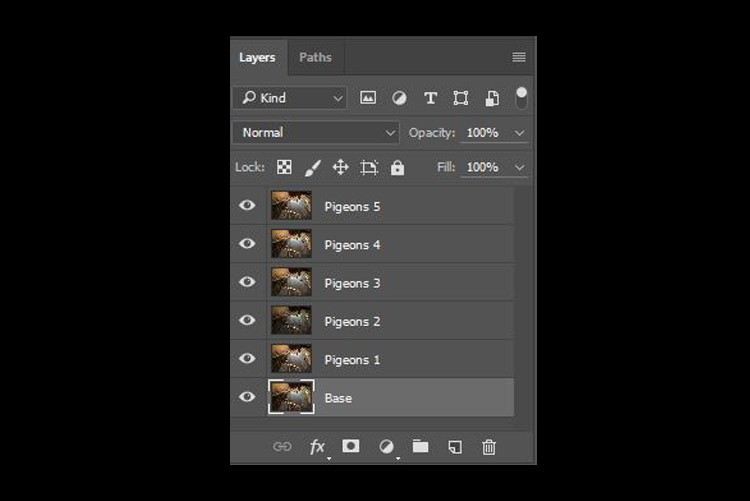This screenshot has height=501, width=750.
Task: Create a new group
Action: [420, 446]
